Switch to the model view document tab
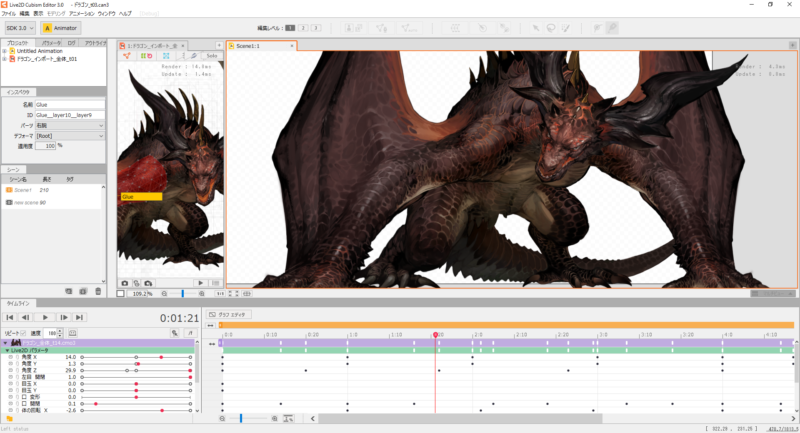Image resolution: width=800 pixels, height=433 pixels. point(152,46)
